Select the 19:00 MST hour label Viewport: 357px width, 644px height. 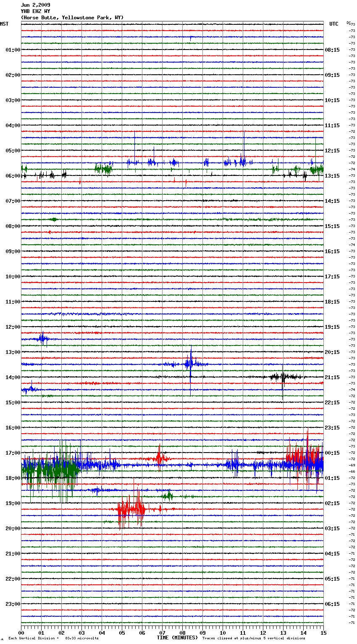pyautogui.click(x=13, y=503)
